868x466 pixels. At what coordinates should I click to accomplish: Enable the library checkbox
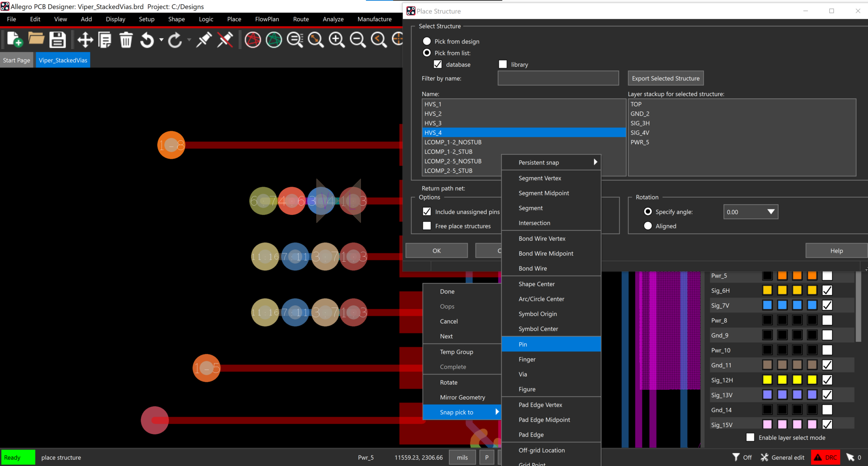tap(503, 64)
